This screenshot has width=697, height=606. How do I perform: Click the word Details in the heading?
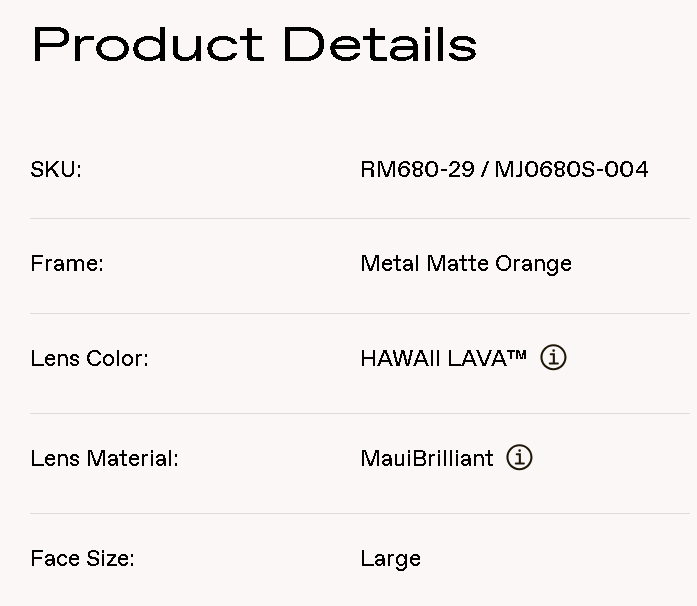click(380, 45)
